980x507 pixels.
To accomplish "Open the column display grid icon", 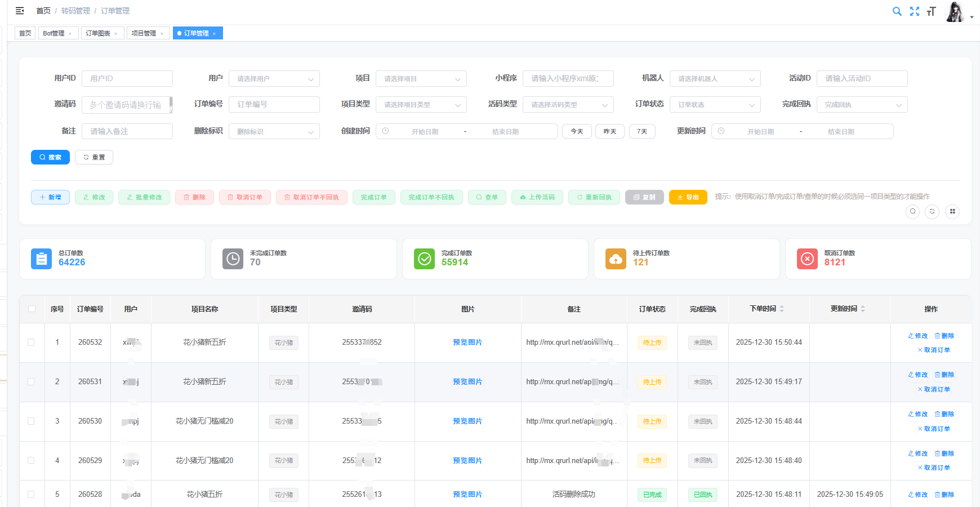I will pos(952,212).
